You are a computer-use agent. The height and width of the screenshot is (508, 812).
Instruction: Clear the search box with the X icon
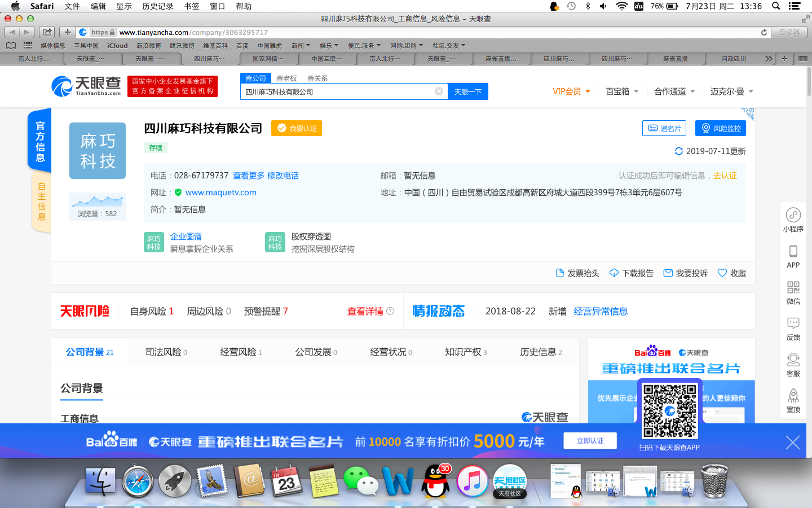coord(439,91)
